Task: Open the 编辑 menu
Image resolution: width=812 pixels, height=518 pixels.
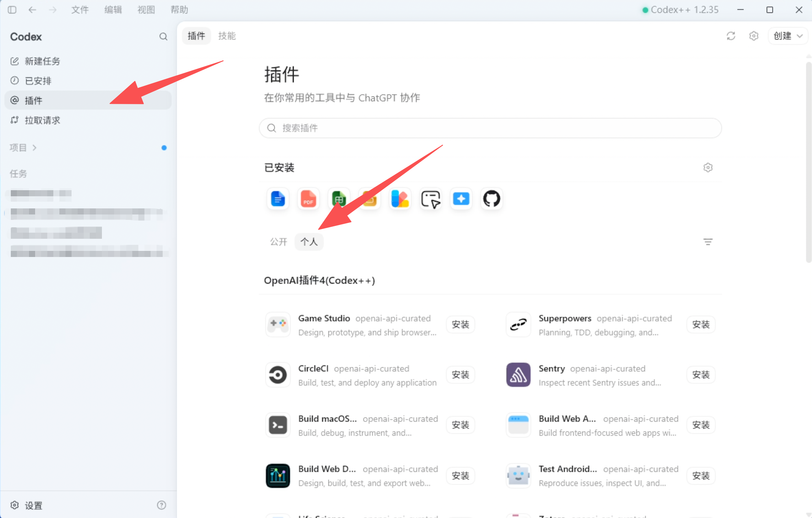Action: pyautogui.click(x=113, y=10)
